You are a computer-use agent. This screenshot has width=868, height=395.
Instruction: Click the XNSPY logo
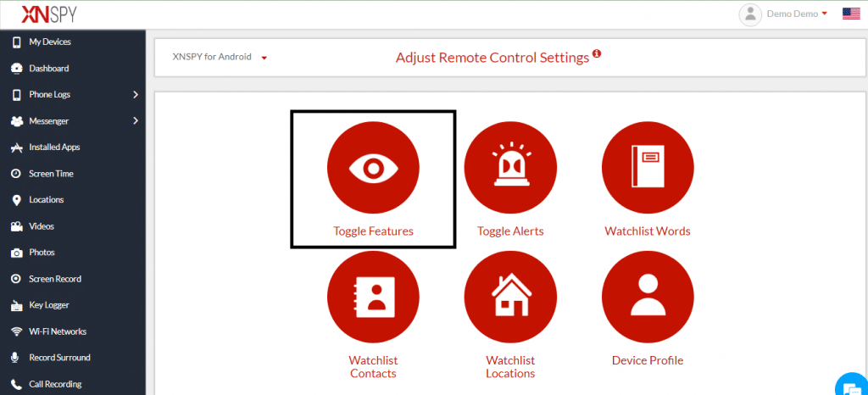[51, 14]
